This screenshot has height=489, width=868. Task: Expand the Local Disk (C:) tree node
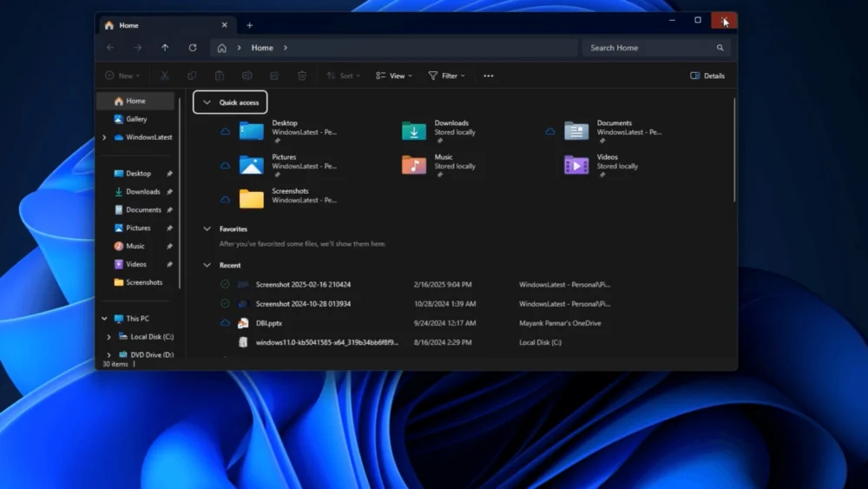click(108, 337)
